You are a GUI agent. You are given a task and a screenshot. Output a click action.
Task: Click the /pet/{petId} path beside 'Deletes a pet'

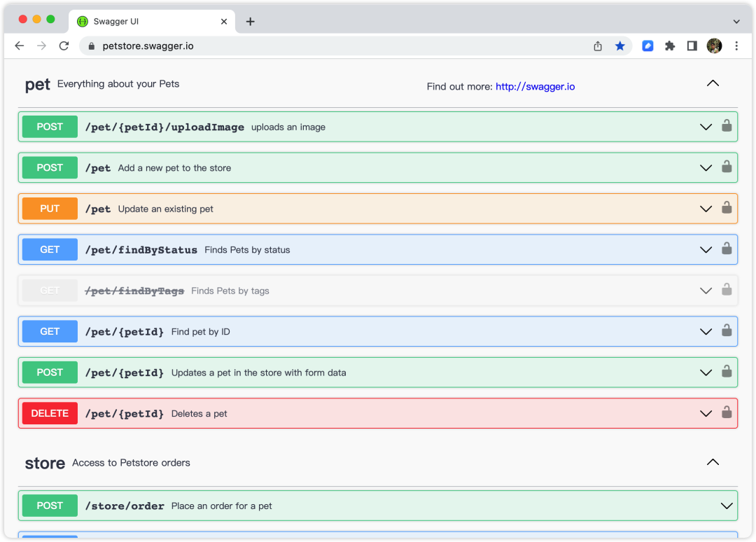pyautogui.click(x=125, y=414)
